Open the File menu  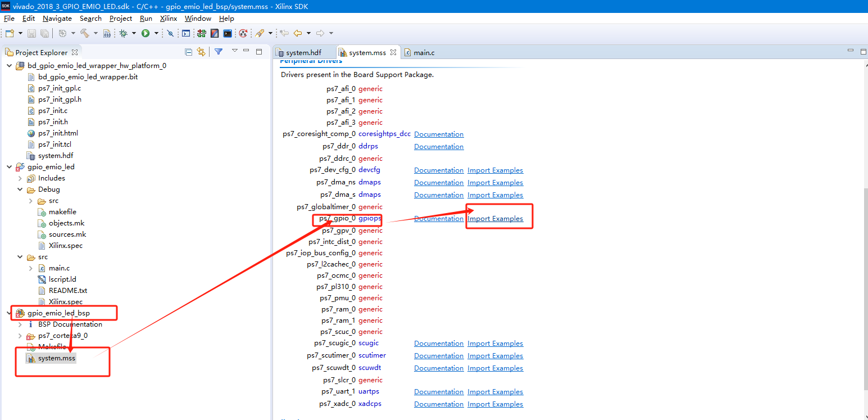[x=9, y=19]
